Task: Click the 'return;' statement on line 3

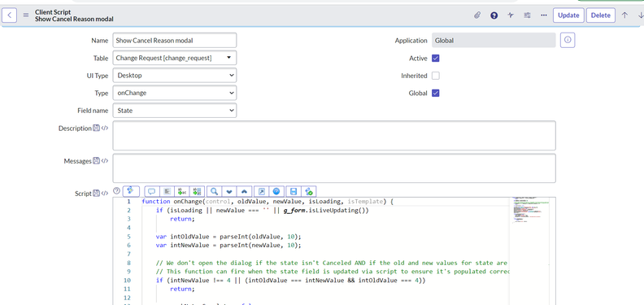Action: click(x=182, y=219)
